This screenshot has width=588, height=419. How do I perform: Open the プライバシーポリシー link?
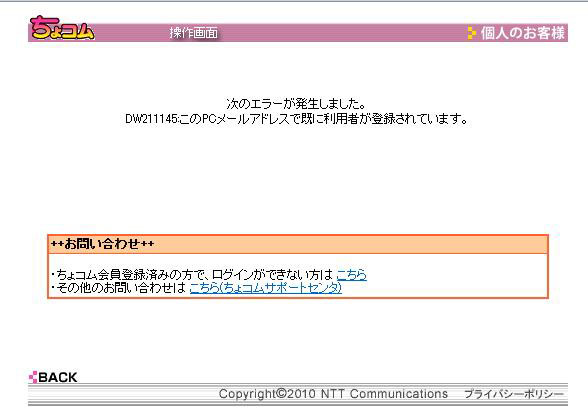[514, 394]
